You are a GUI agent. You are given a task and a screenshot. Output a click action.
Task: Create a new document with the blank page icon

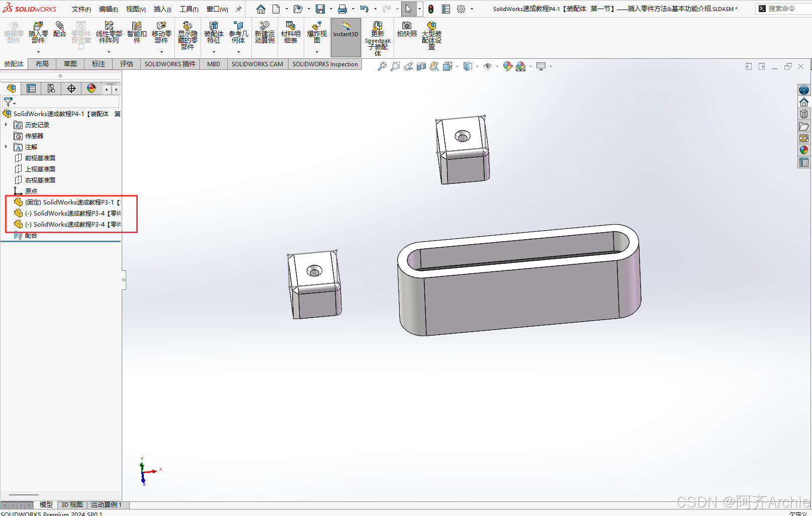click(276, 9)
